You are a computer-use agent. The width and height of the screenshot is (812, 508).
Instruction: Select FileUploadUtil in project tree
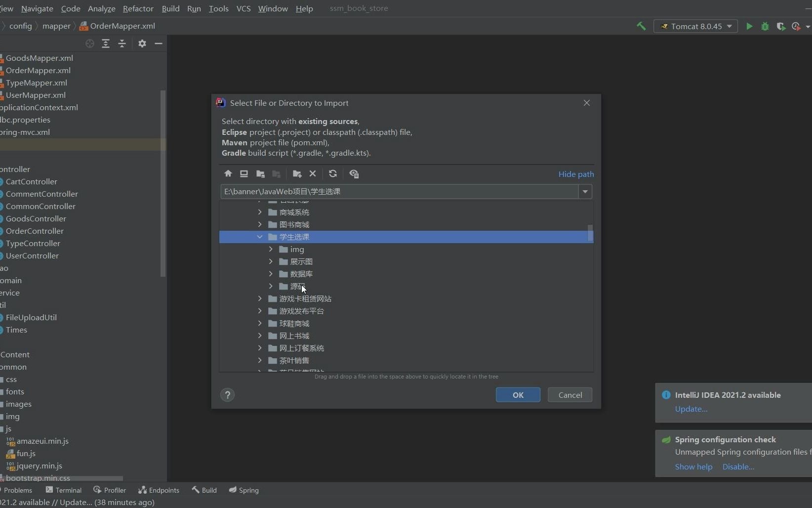pyautogui.click(x=31, y=317)
